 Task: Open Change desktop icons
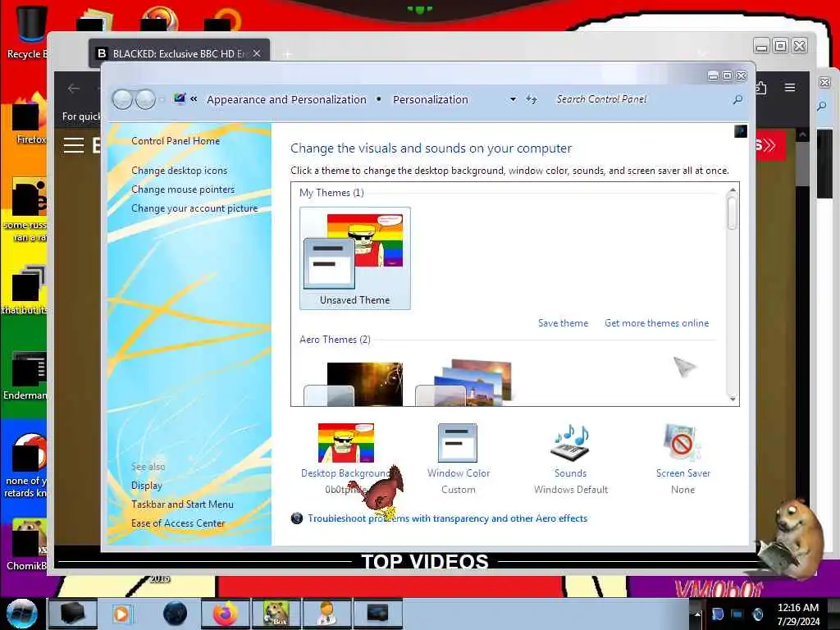pos(179,171)
